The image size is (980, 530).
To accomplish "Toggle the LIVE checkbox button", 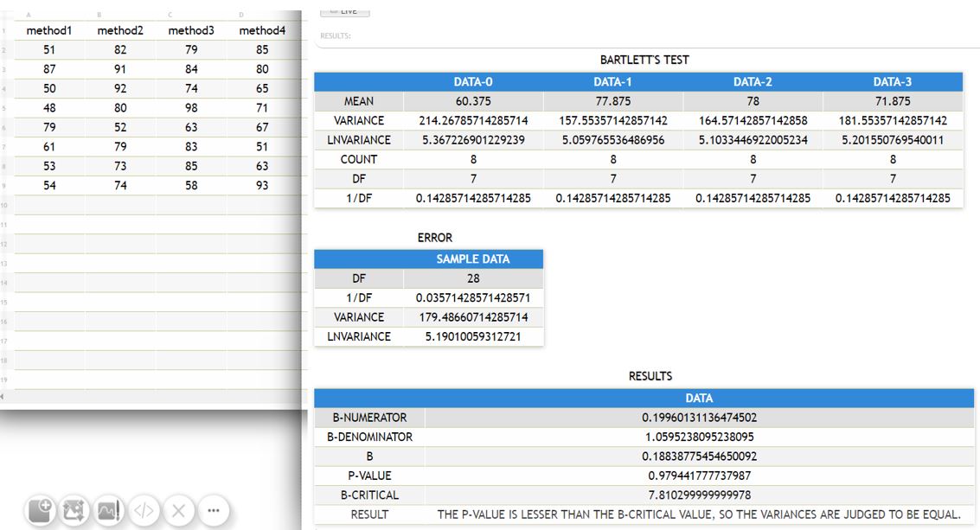I will tap(345, 11).
